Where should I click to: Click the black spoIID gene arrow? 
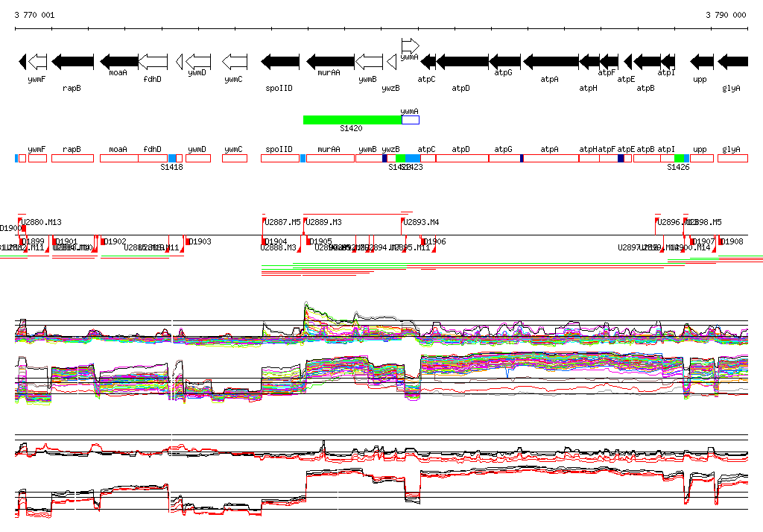pos(280,62)
